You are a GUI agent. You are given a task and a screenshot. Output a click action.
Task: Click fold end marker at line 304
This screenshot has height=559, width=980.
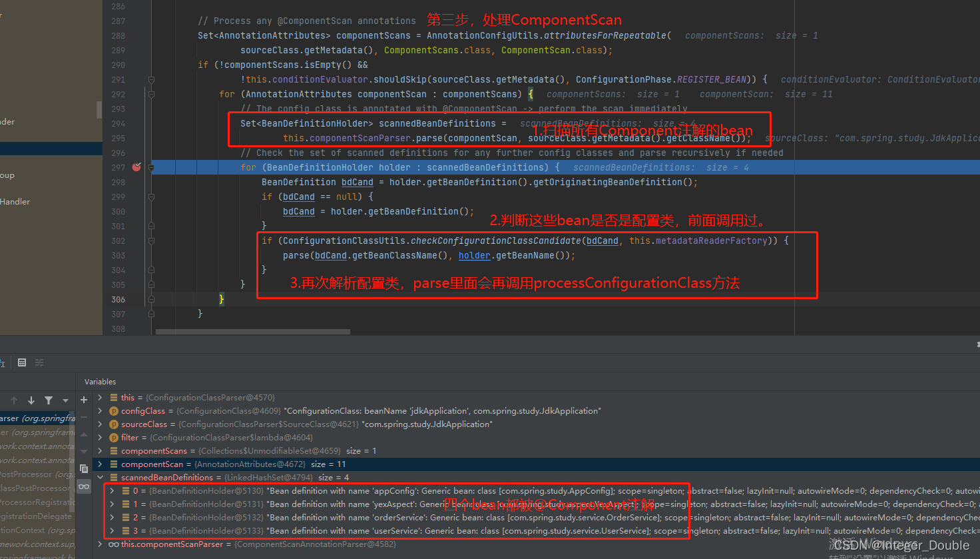(151, 270)
